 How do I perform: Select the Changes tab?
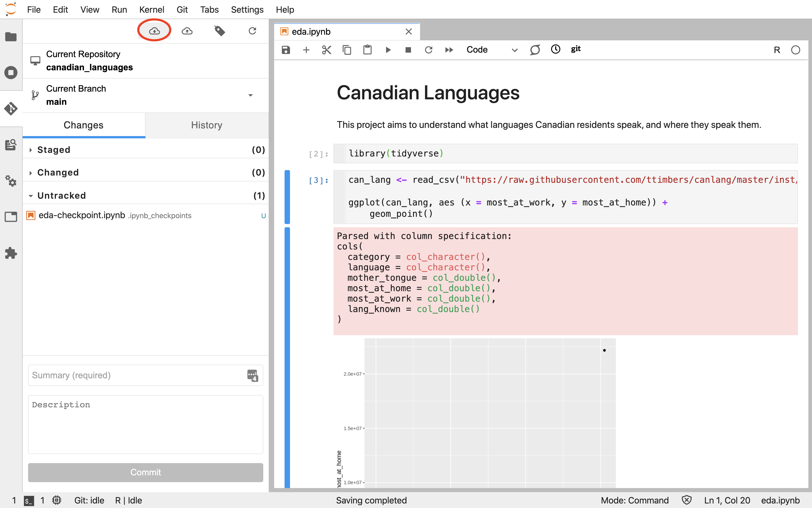84,125
